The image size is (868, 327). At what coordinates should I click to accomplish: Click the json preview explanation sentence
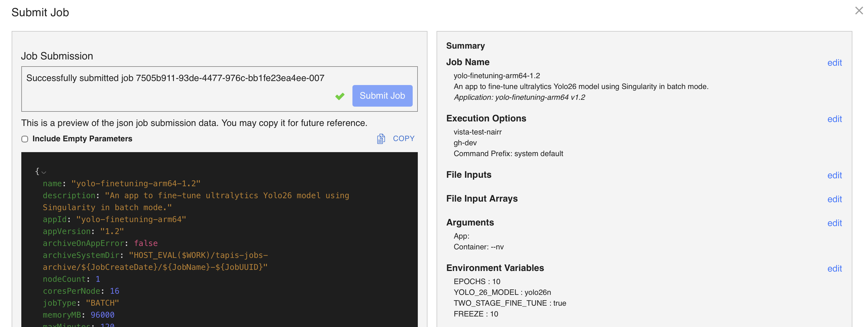pos(194,123)
